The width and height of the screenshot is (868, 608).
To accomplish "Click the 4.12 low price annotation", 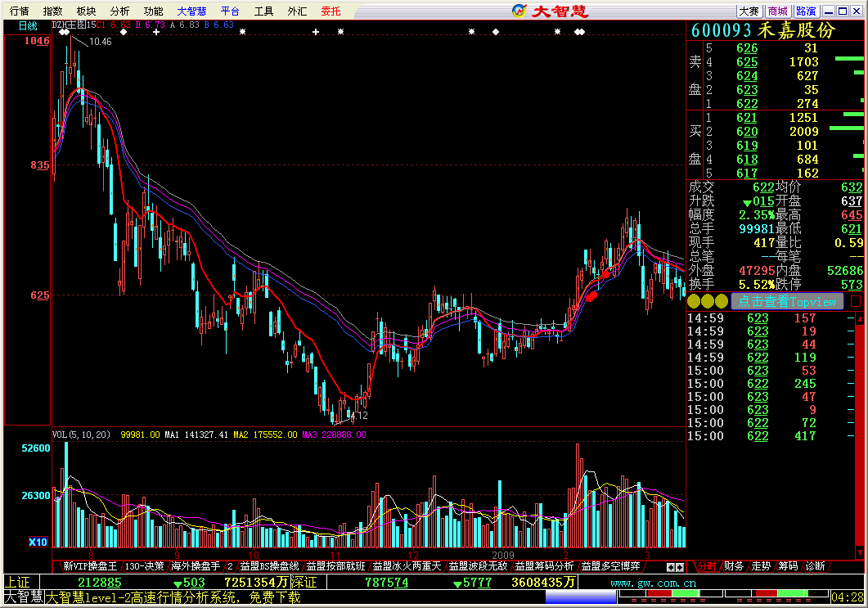I will click(359, 416).
